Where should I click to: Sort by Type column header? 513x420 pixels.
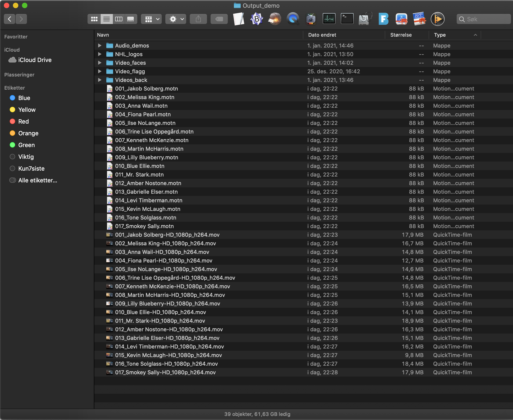coord(455,35)
